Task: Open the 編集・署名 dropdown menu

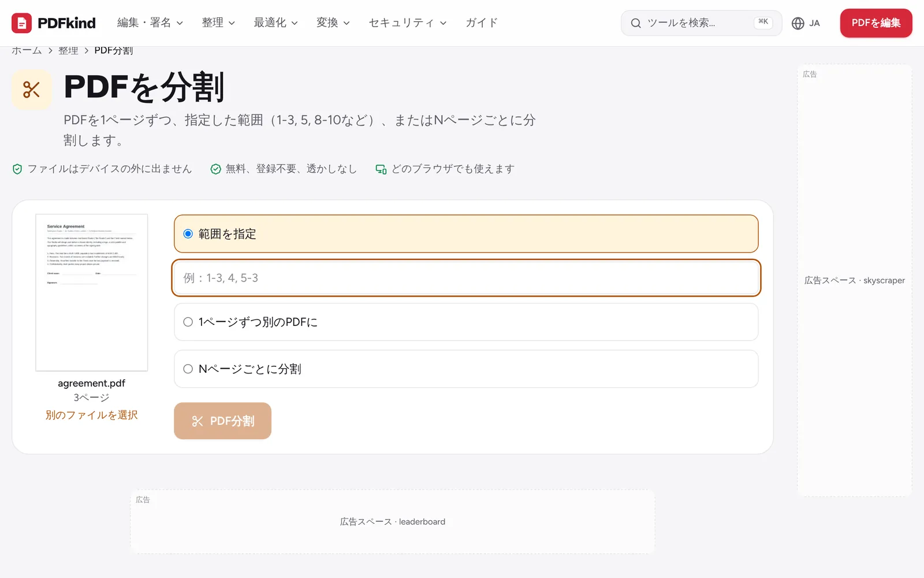Action: click(x=150, y=23)
